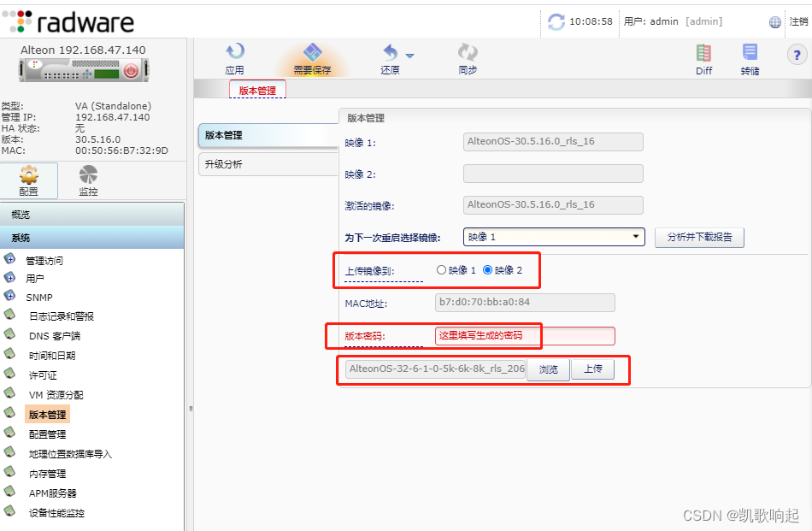Switch to the 版本管理 tab
This screenshot has width=812, height=531.
tap(256, 89)
